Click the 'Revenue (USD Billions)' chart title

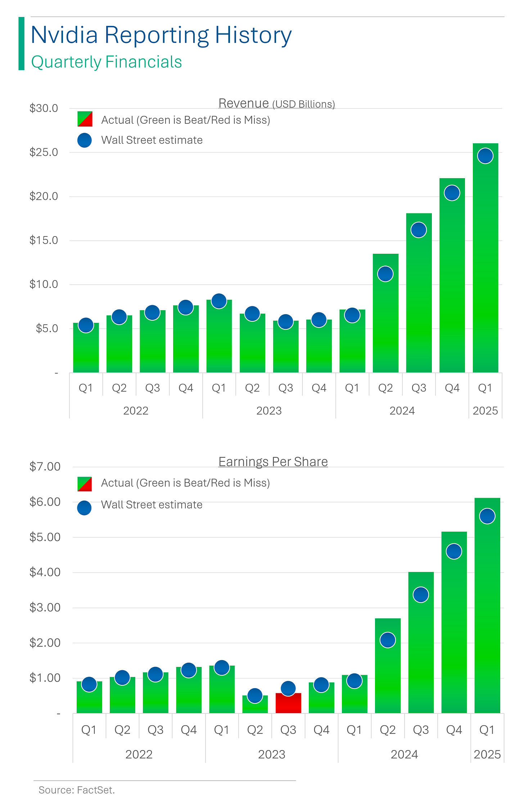click(x=277, y=103)
